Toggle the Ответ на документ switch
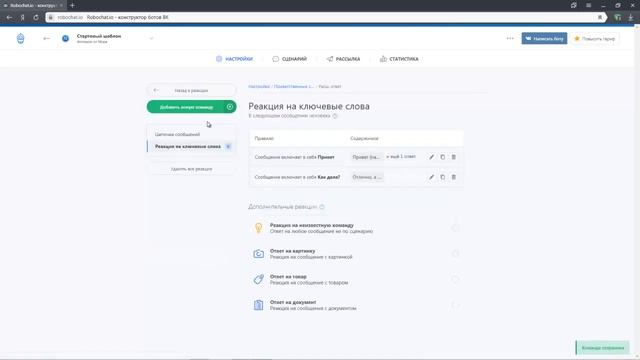640x360 pixels. click(455, 305)
